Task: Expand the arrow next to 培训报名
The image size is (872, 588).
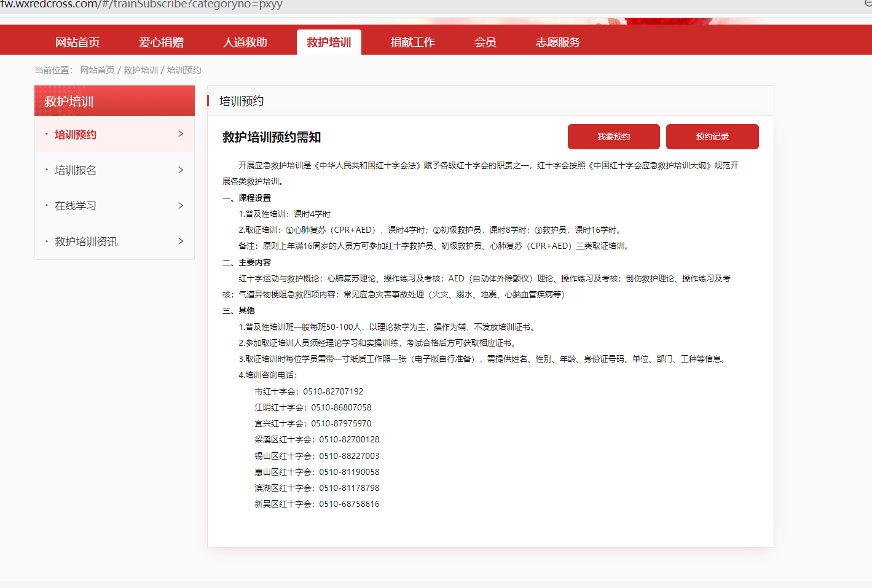Action: coord(181,170)
